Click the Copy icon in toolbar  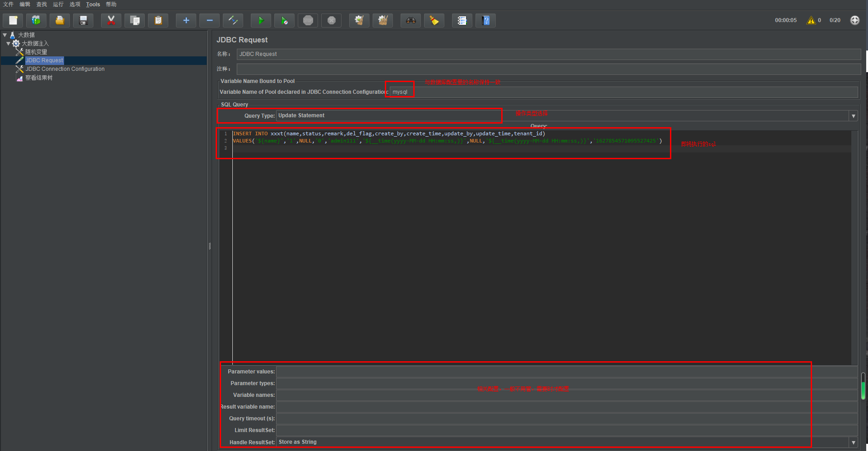pos(134,20)
